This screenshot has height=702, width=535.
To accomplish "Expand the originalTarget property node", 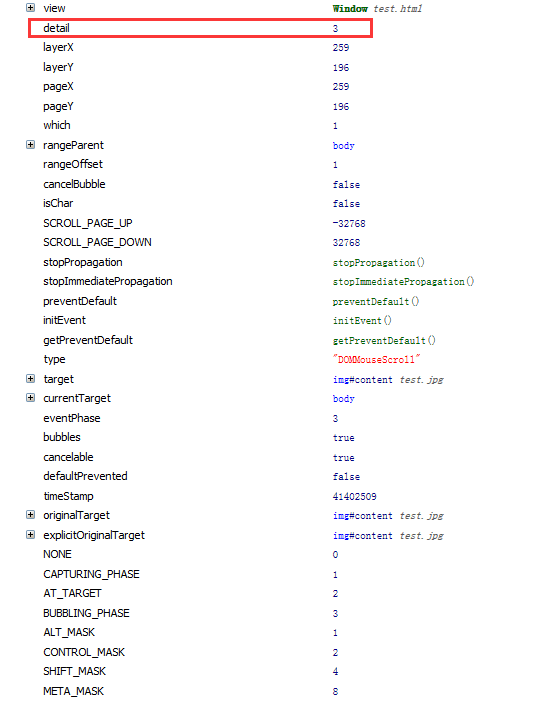I will 30,515.
